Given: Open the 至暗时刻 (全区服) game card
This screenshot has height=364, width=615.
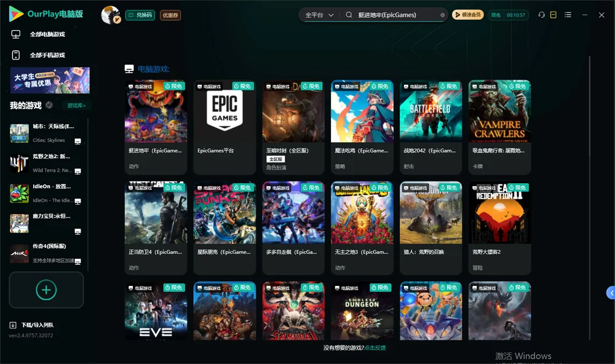Looking at the screenshot, I should click(293, 127).
